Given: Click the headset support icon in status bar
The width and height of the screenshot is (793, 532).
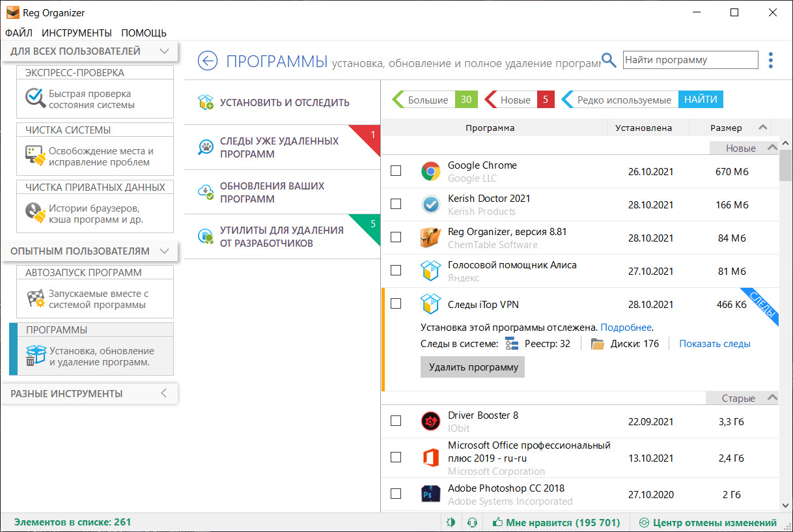Looking at the screenshot, I should tap(473, 522).
